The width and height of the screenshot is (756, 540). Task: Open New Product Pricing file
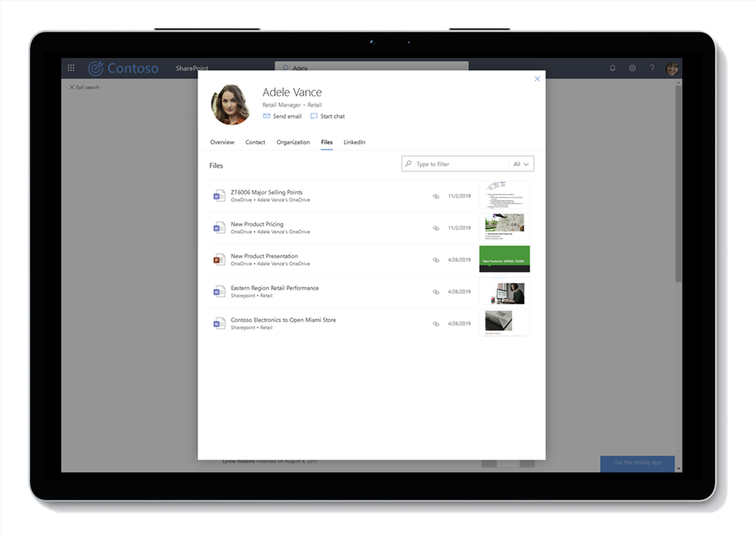coord(257,224)
